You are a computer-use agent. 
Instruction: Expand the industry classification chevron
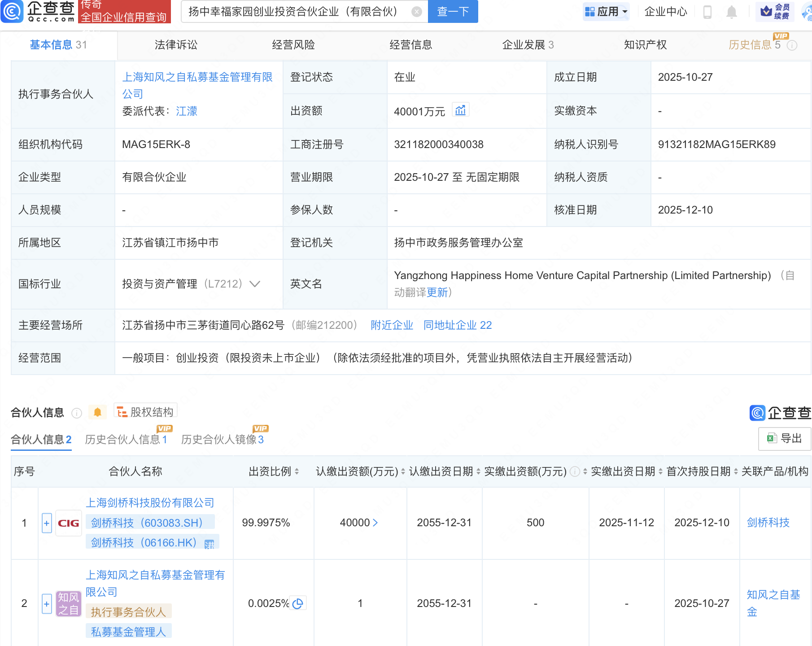click(x=255, y=284)
